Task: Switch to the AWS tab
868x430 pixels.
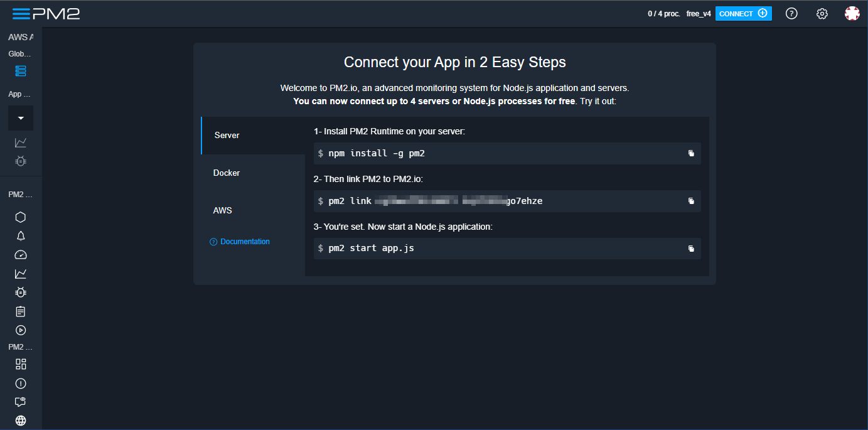Action: [x=253, y=211]
